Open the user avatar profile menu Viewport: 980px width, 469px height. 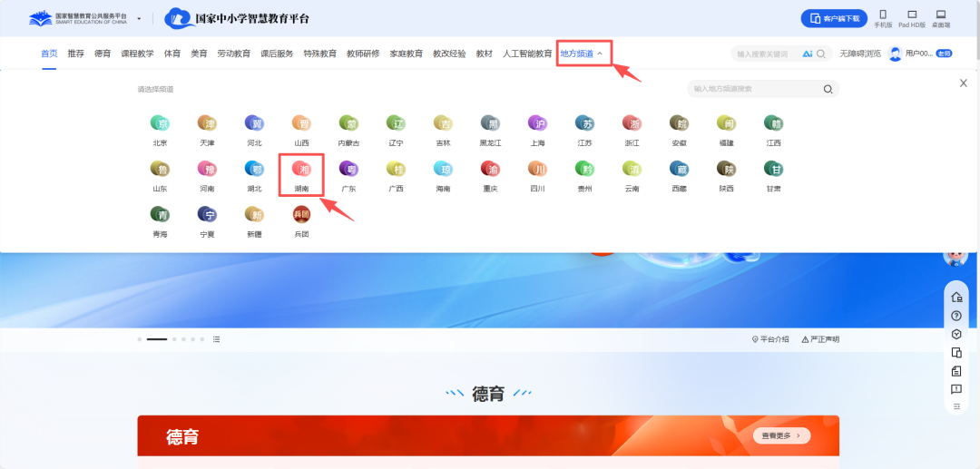(x=895, y=54)
